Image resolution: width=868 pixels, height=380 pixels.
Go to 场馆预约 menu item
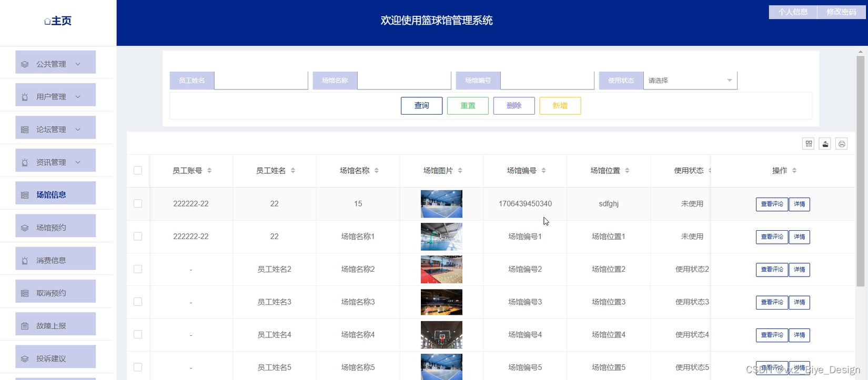tap(56, 225)
